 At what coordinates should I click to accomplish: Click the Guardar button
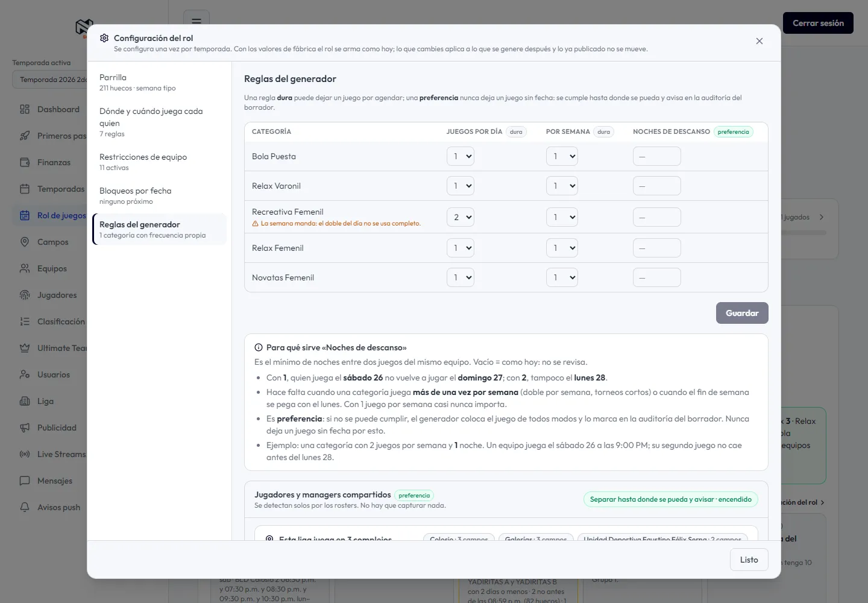click(742, 313)
